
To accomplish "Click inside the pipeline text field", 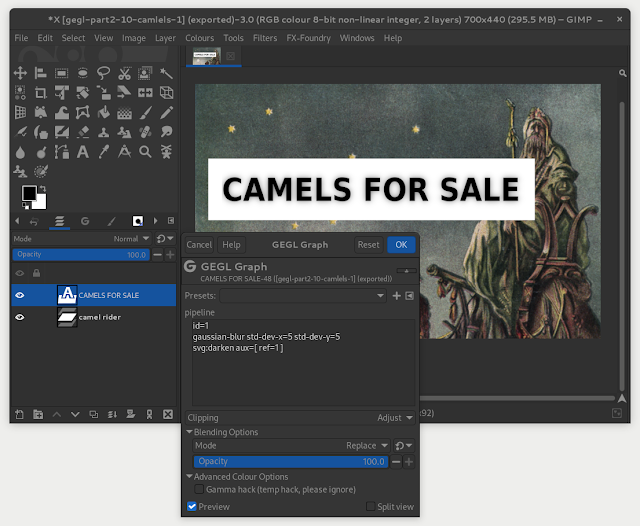I will [x=303, y=362].
